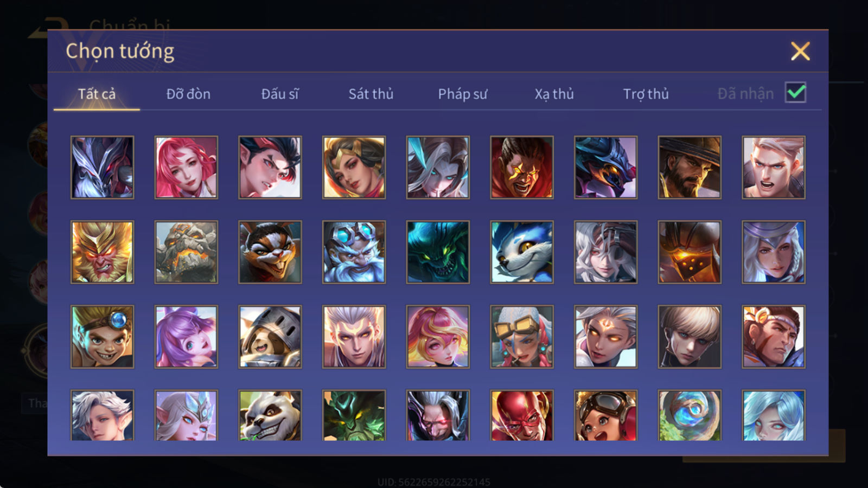Switch to the Pháp sư tab
Screen dimensions: 868x488
coord(463,94)
